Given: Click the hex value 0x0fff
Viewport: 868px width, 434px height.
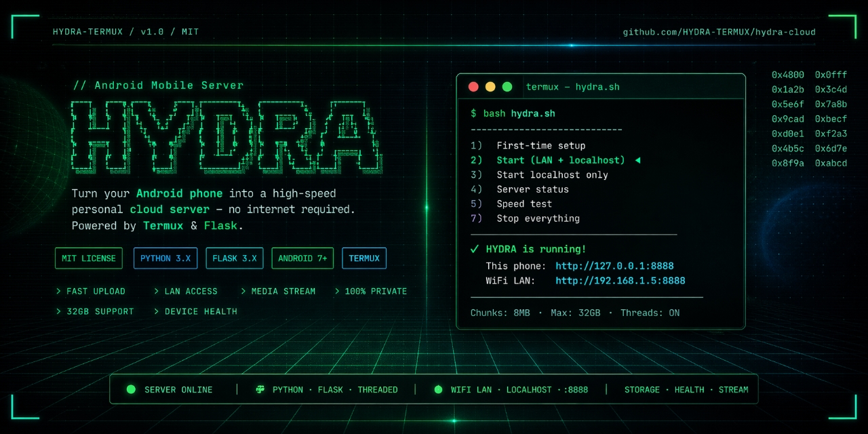Looking at the screenshot, I should click(831, 75).
